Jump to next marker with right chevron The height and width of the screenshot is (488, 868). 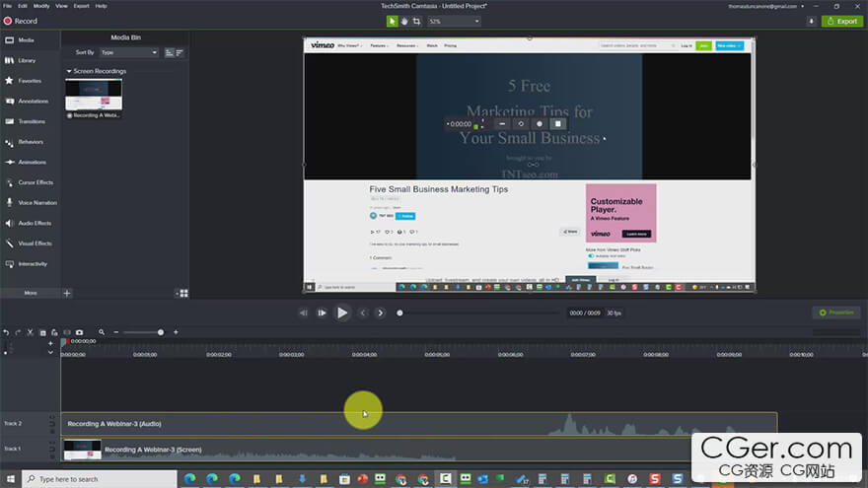point(381,313)
